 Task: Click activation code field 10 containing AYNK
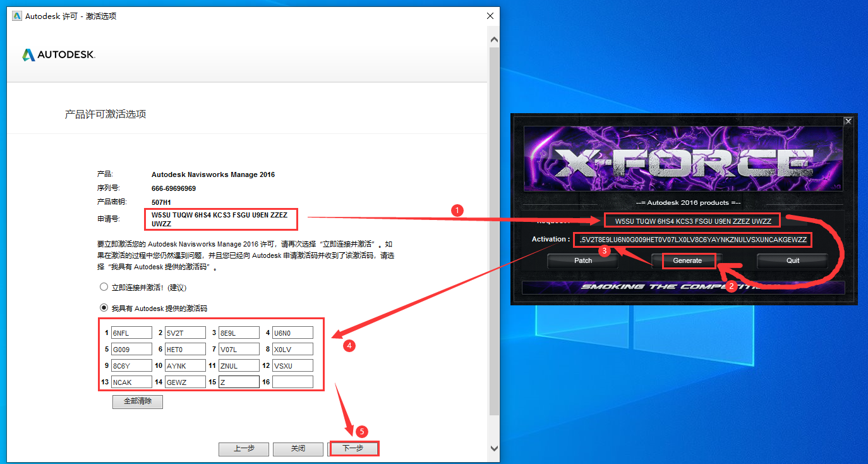pos(185,365)
